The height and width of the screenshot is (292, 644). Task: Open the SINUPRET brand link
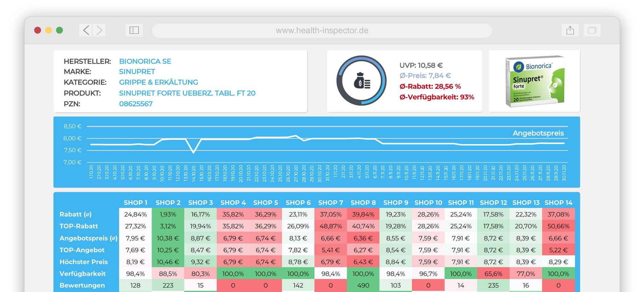click(137, 72)
